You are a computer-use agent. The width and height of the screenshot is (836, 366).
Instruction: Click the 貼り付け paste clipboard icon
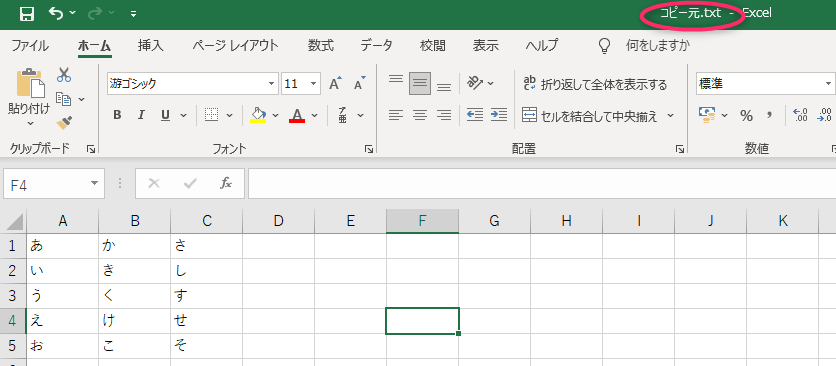[x=30, y=83]
